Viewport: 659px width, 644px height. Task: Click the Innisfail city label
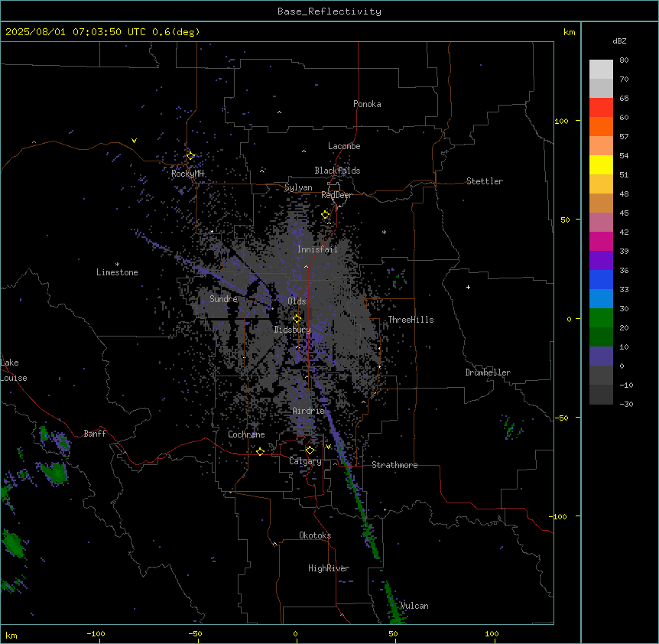317,249
